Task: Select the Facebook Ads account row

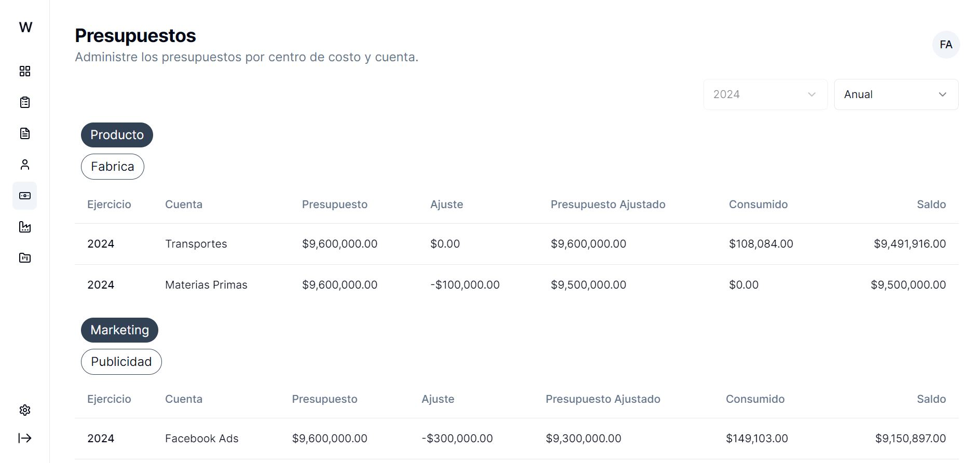Action: pyautogui.click(x=516, y=439)
